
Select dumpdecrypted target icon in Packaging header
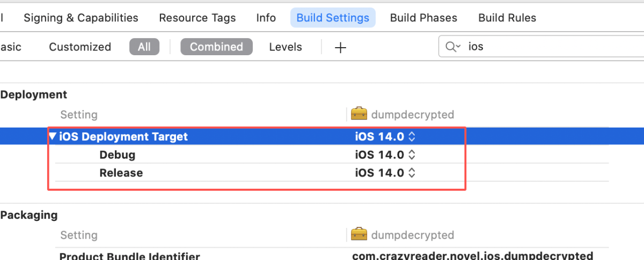click(x=359, y=235)
